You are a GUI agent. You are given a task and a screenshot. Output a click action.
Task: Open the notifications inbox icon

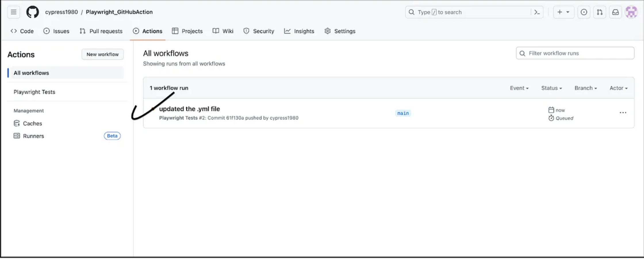[616, 12]
